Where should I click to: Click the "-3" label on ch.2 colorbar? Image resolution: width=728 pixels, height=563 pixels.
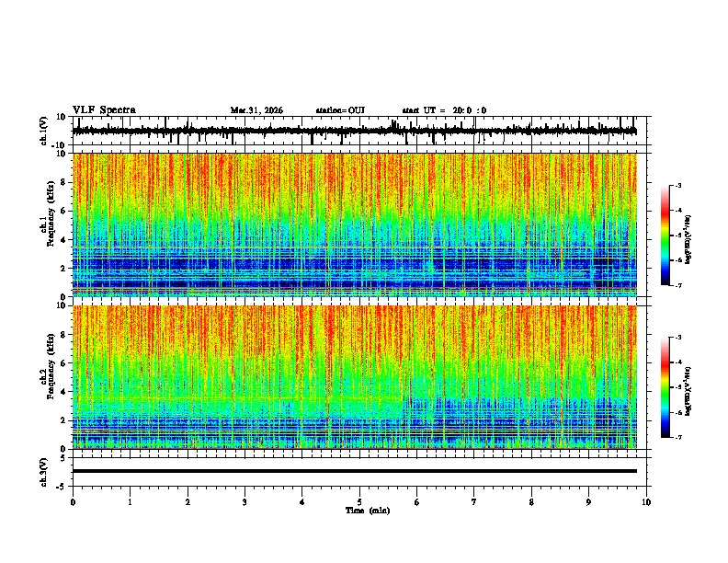(677, 338)
